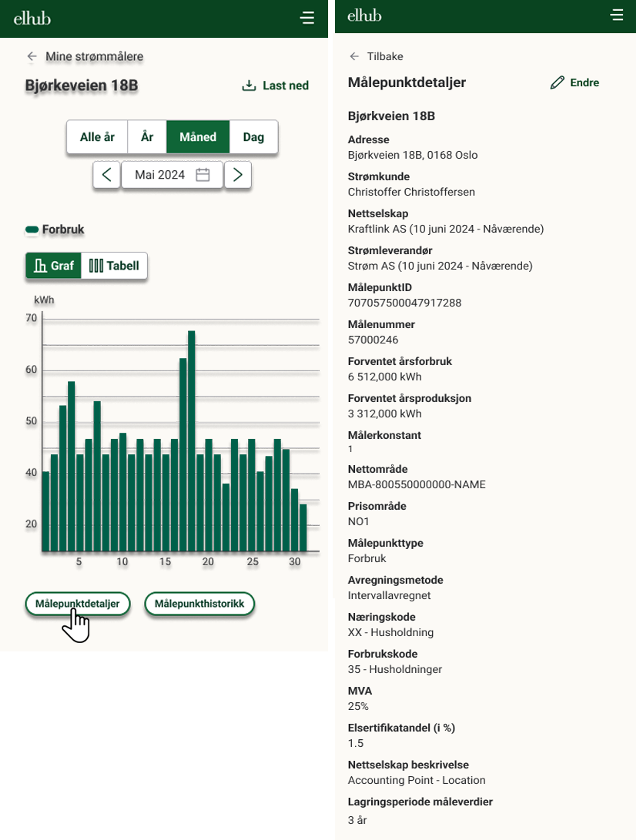Go to previous month with left chevron
The image size is (636, 840).
[x=107, y=175]
